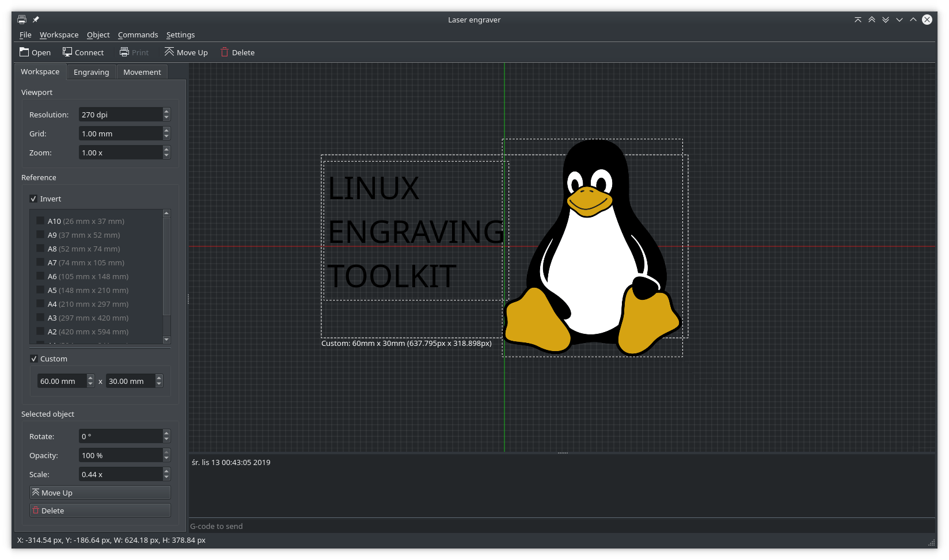Check the A3 (297 mm x 420 mm) reference
Screen dimensions: 949x560
[40, 318]
